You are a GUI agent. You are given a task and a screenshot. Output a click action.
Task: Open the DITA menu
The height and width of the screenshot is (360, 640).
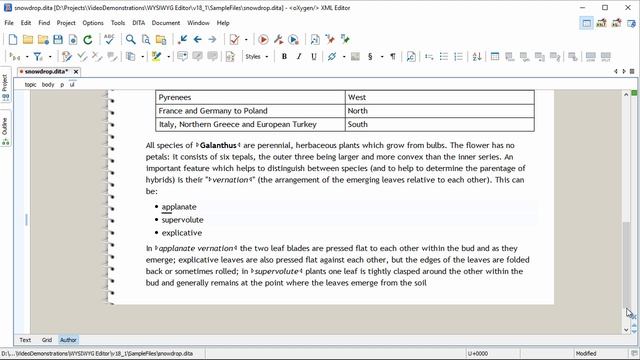point(138,23)
